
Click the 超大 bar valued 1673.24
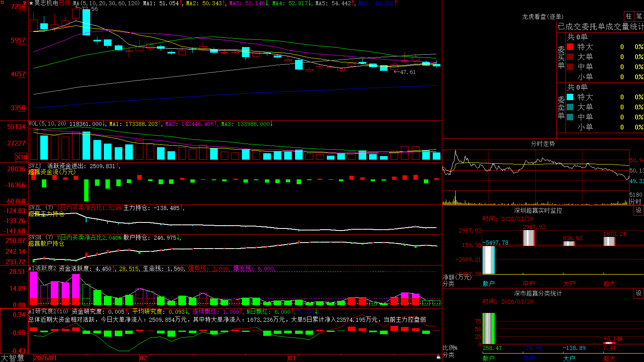coord(609,241)
